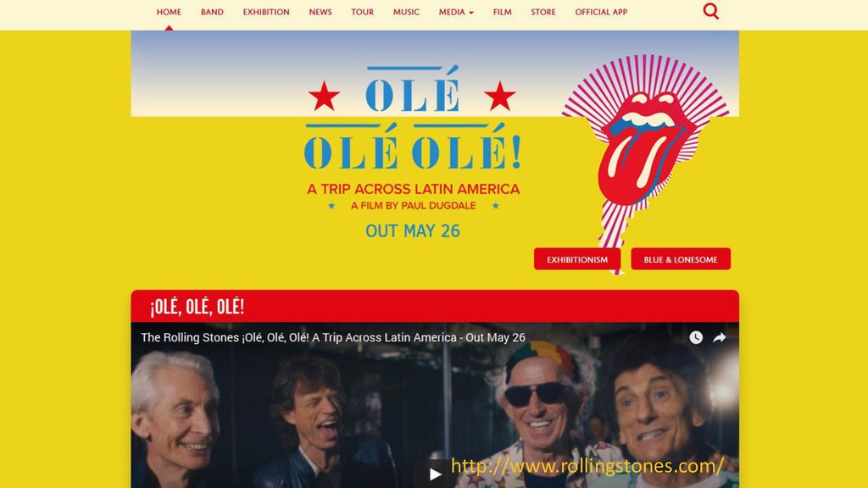Select the Music menu item
868x488 pixels.
(x=406, y=12)
